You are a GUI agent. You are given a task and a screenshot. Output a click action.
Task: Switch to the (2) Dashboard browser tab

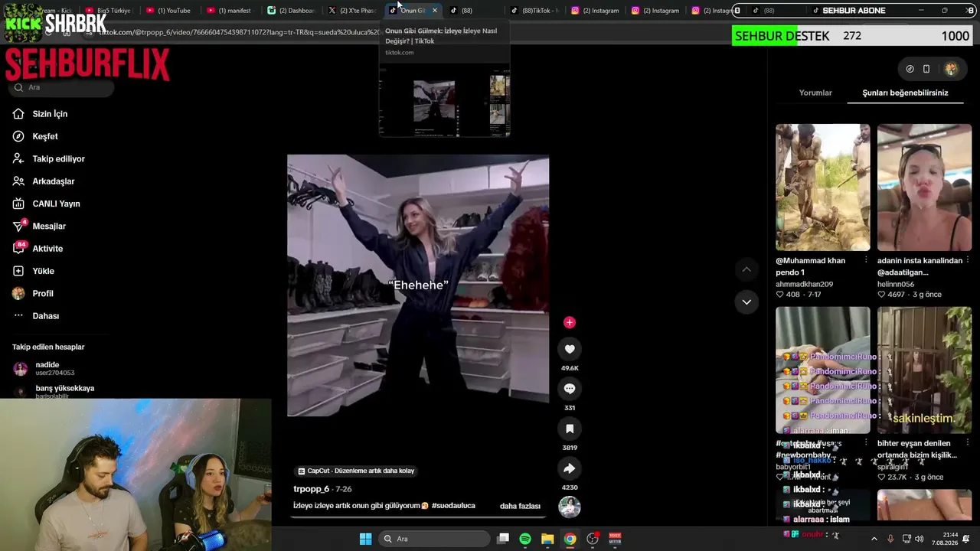[290, 11]
